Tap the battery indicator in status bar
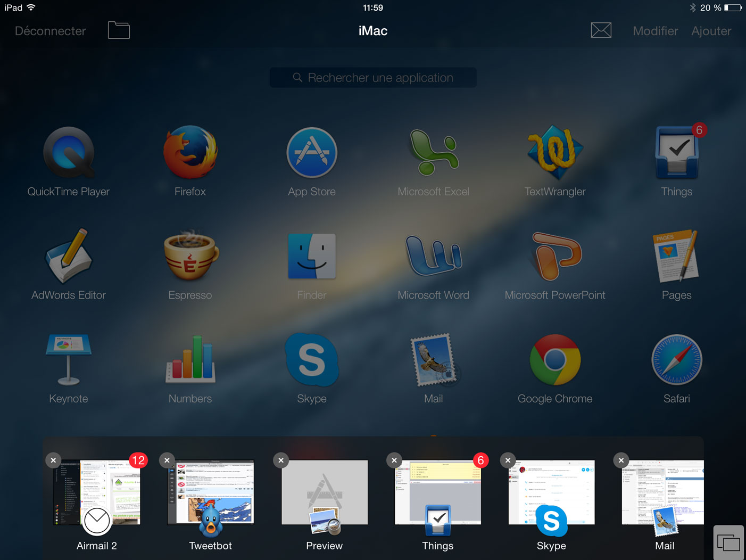Viewport: 746px width, 560px height. (733, 7)
